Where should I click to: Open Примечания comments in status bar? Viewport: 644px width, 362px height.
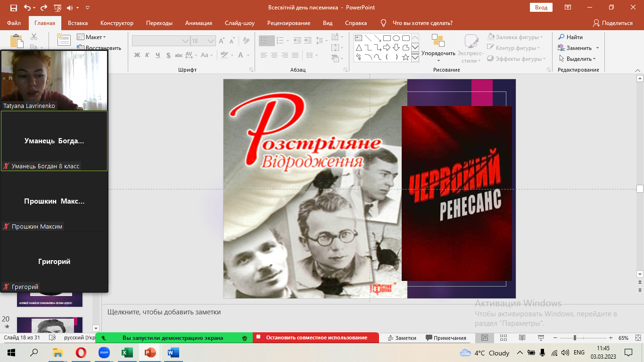pyautogui.click(x=446, y=338)
